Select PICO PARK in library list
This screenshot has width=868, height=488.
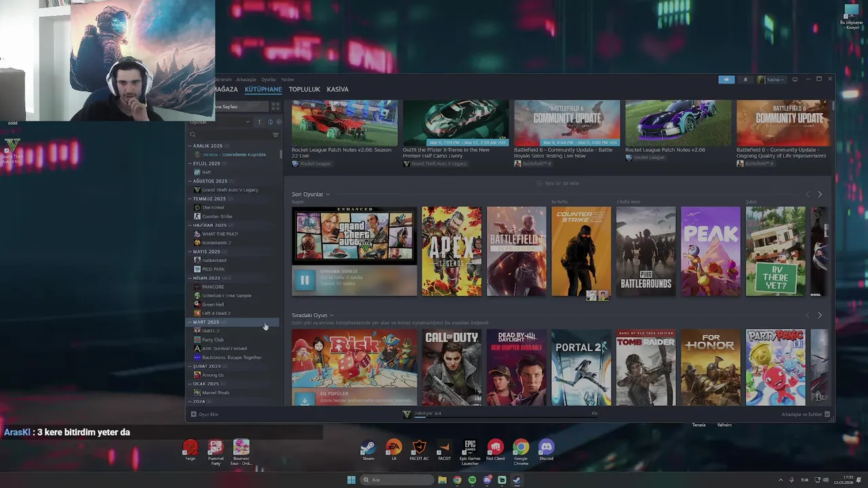pos(213,269)
